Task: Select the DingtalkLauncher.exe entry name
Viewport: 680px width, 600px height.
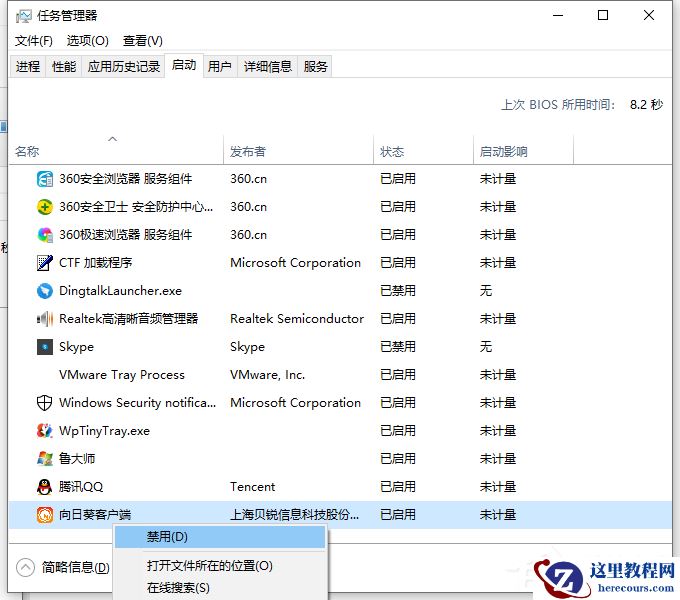Action: point(121,290)
